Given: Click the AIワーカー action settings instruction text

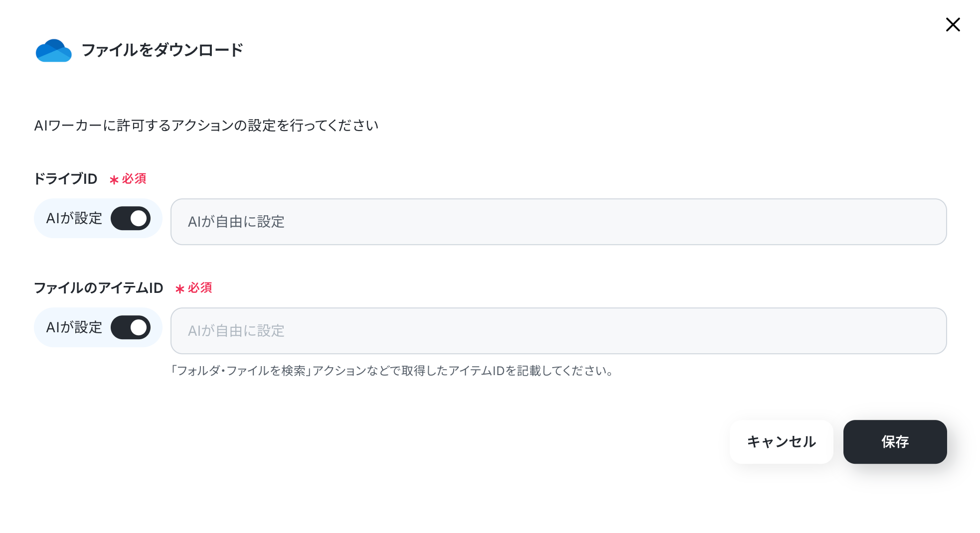Looking at the screenshot, I should point(206,126).
